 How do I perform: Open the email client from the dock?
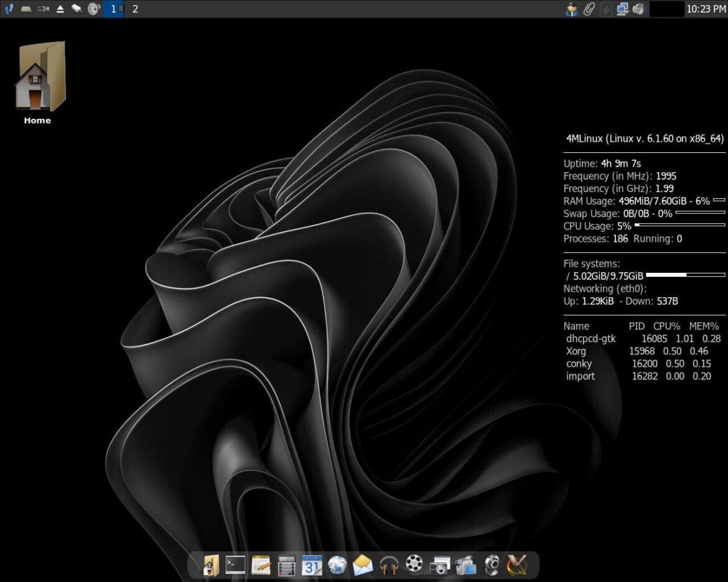coord(363,566)
